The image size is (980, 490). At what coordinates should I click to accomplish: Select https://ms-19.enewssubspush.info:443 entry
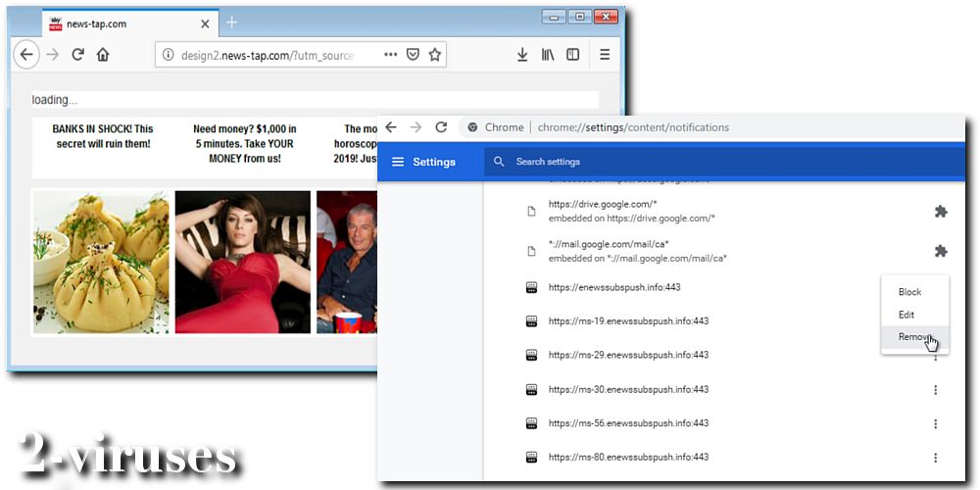point(628,321)
